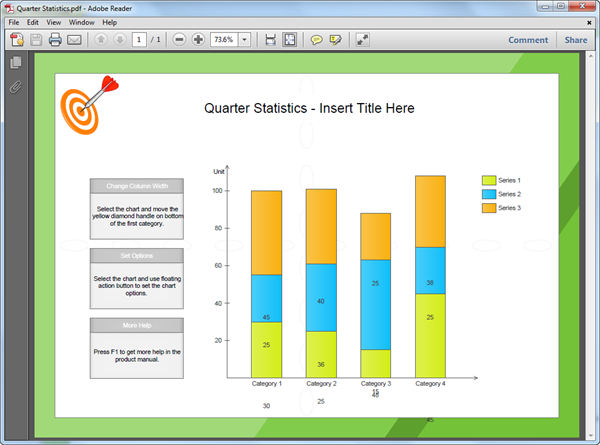The height and width of the screenshot is (445, 600).
Task: Click the Save file icon
Action: 36,39
